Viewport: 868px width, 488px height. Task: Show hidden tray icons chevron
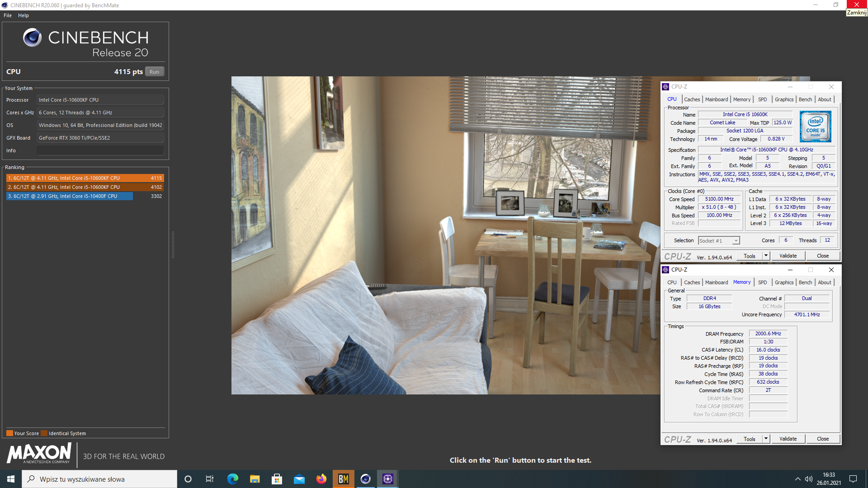click(x=797, y=479)
